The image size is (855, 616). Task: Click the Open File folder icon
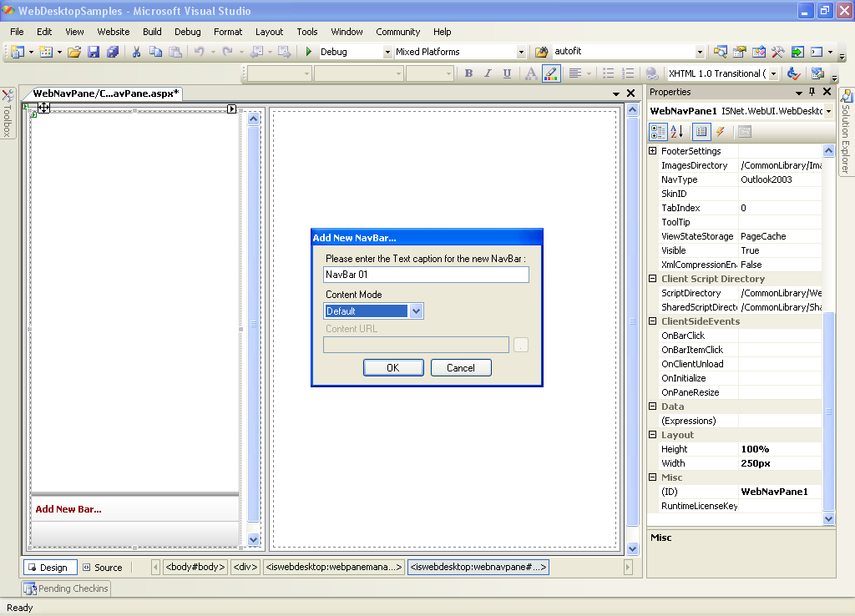pos(74,52)
